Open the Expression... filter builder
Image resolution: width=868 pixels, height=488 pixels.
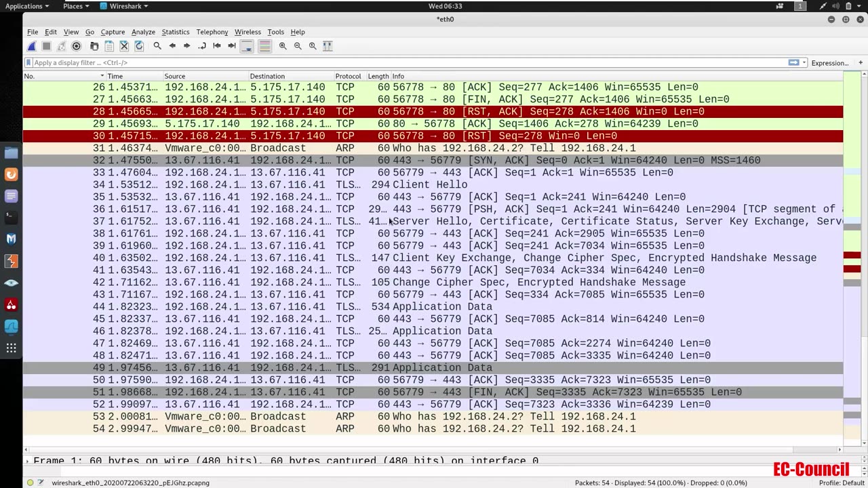[x=830, y=63]
